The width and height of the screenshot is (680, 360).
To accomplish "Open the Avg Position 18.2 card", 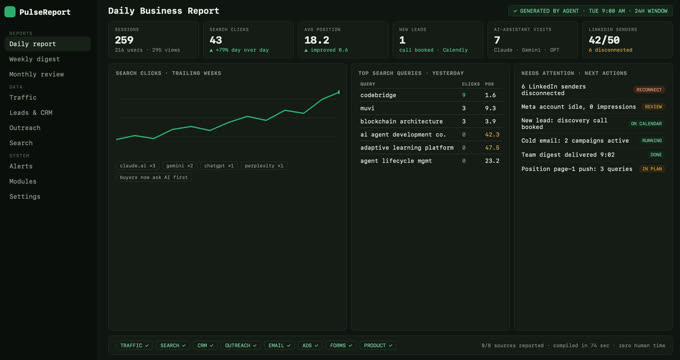I will 343,40.
